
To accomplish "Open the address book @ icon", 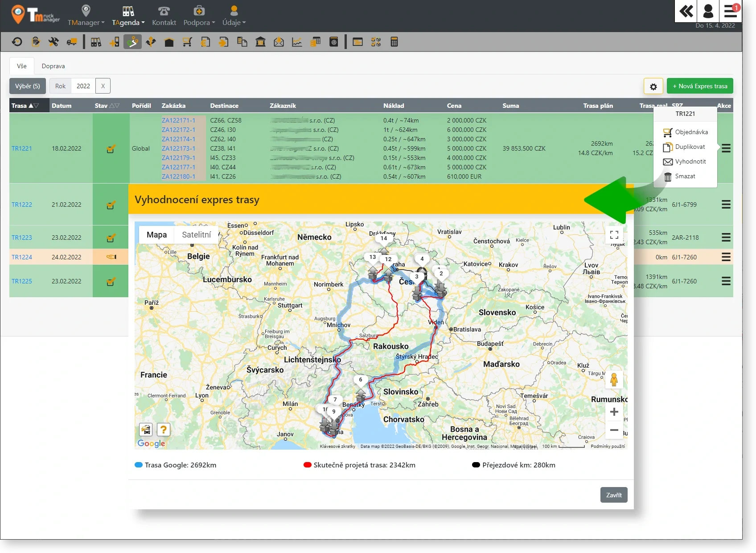I will 333,42.
